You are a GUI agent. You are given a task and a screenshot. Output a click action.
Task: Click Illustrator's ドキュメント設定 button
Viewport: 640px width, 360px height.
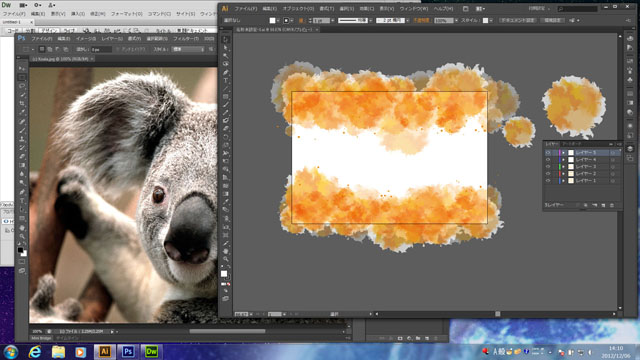518,20
